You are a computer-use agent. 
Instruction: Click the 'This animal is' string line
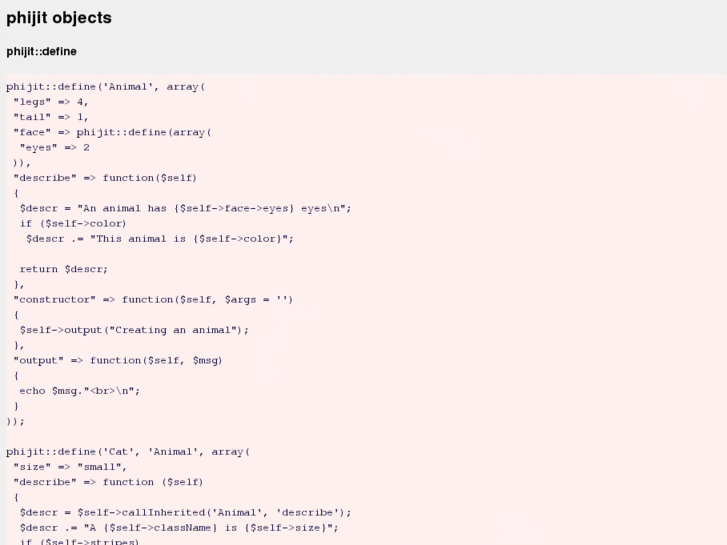tap(160, 238)
